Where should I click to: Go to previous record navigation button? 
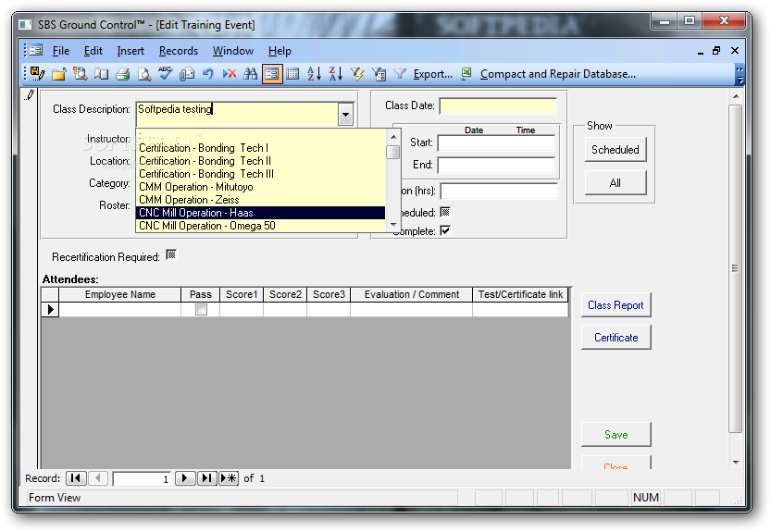point(98,478)
